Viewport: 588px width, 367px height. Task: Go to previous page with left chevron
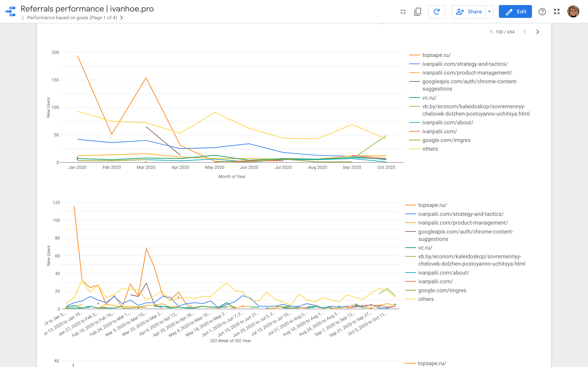tap(23, 18)
